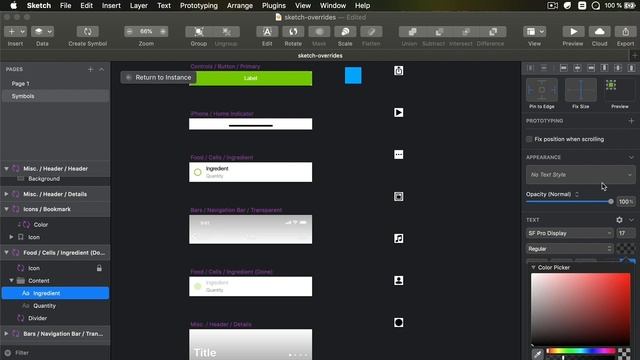
Task: Apply the Intersect boolean operation
Action: click(466, 31)
